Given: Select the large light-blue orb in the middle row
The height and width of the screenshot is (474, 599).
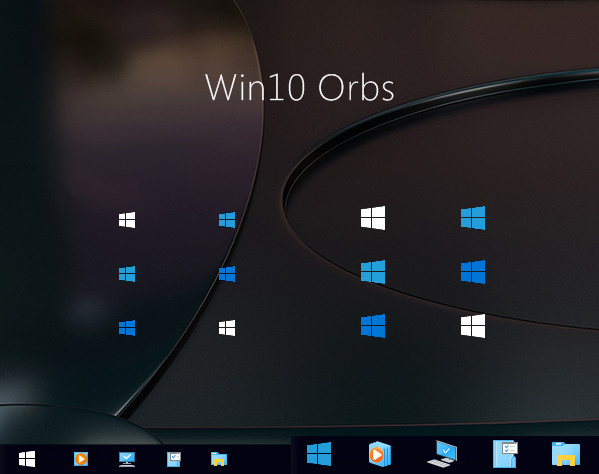Looking at the screenshot, I should coord(373,272).
